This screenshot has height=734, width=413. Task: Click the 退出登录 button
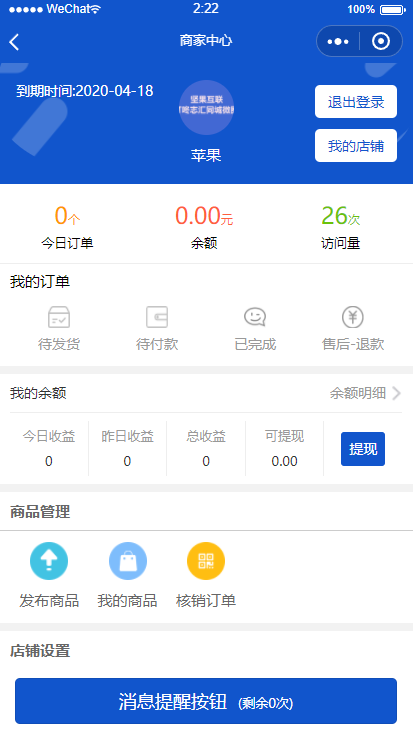(356, 102)
